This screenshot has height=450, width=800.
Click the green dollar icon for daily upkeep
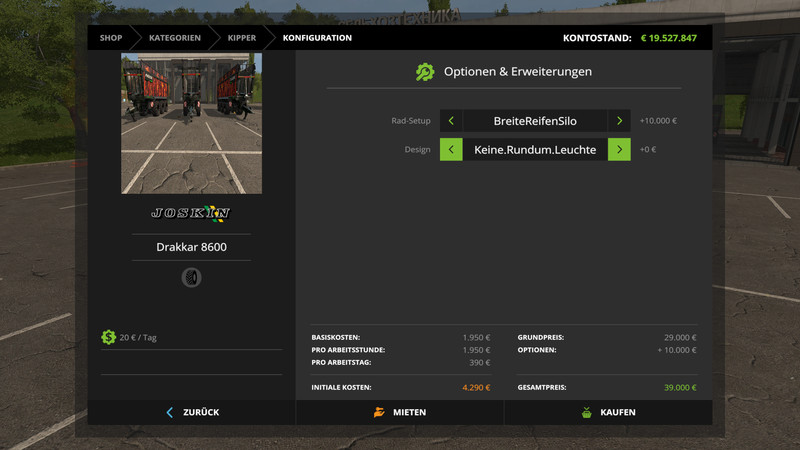pyautogui.click(x=108, y=337)
